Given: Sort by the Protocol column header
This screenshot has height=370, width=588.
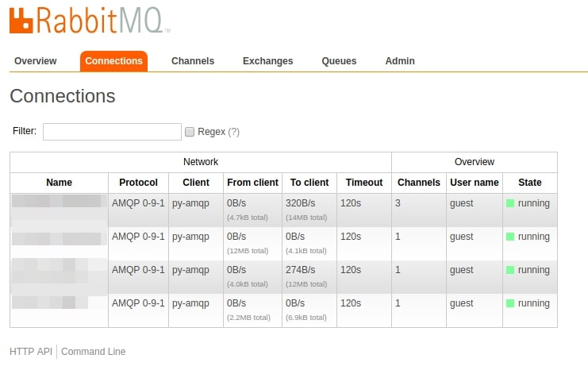Looking at the screenshot, I should click(138, 183).
